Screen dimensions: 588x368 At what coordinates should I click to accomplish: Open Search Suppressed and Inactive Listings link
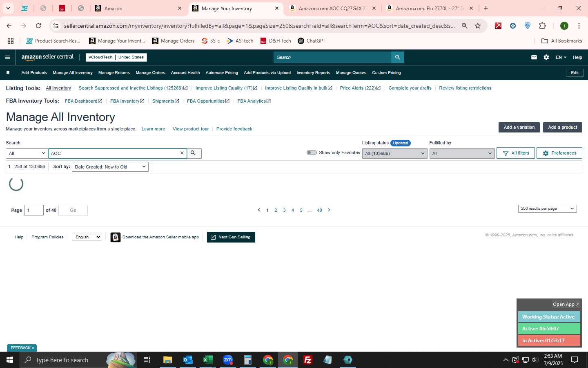pyautogui.click(x=133, y=88)
